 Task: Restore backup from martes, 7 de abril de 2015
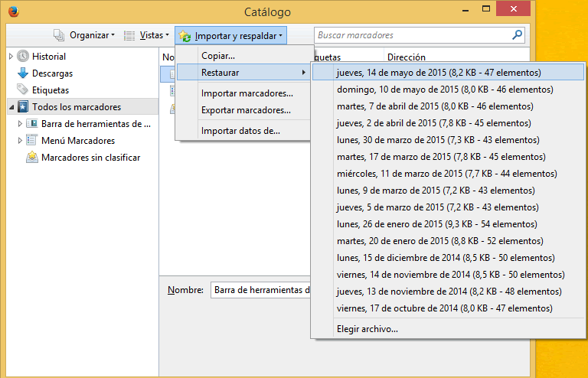coord(448,106)
